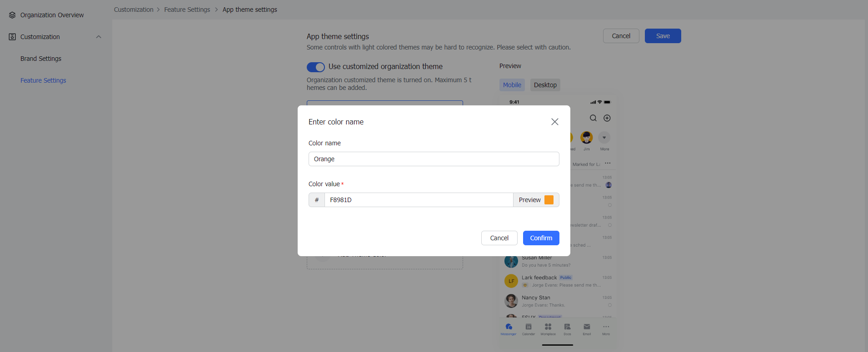Click the Color name input field
Viewport: 868px width, 352px height.
pyautogui.click(x=434, y=159)
